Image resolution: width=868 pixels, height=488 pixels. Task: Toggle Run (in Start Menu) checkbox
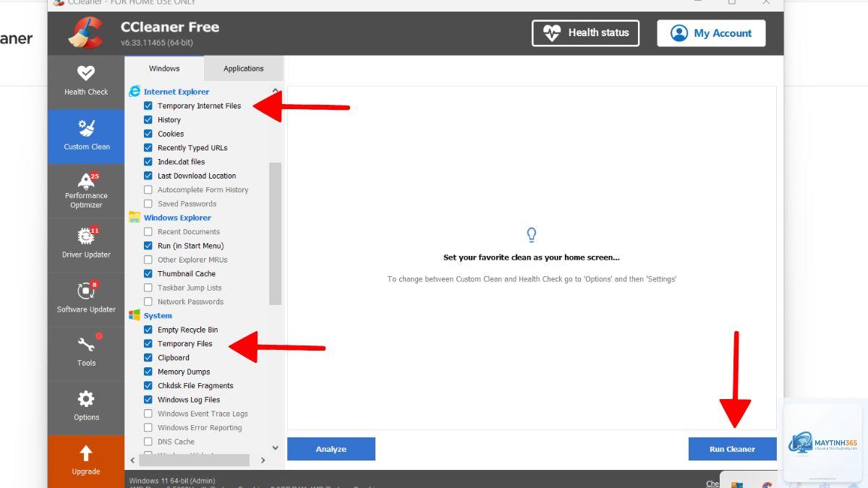(148, 246)
